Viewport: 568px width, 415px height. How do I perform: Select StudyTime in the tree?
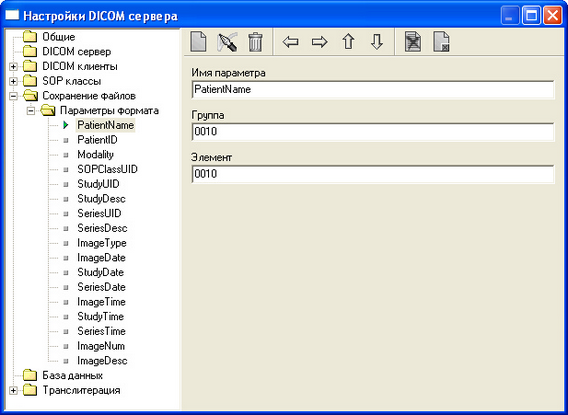click(x=100, y=317)
